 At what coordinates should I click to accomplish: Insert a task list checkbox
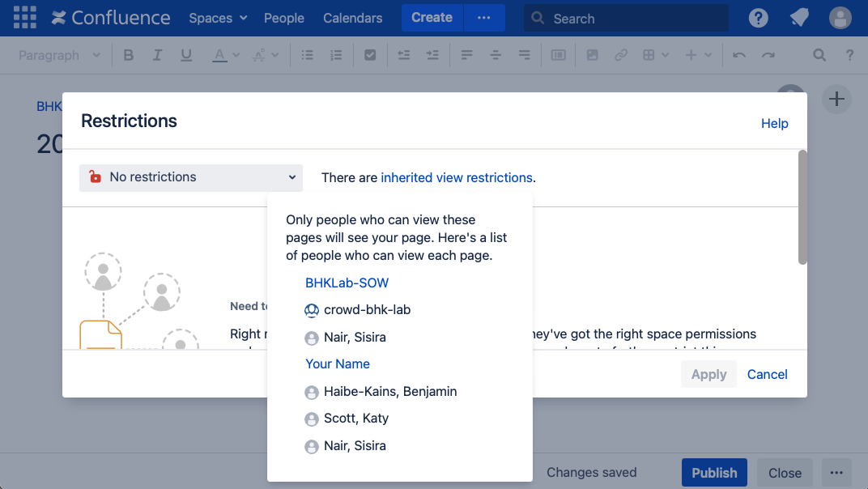click(x=370, y=55)
